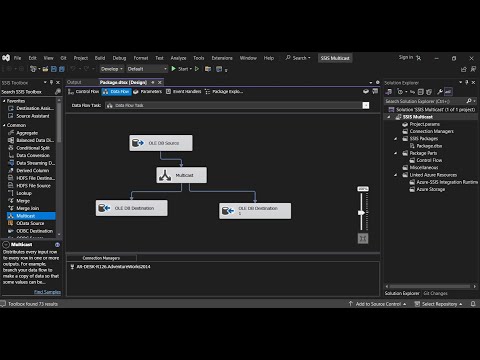Viewport: 480px width, 360px height.
Task: Open the Default configuration dropdown
Action: [147, 69]
